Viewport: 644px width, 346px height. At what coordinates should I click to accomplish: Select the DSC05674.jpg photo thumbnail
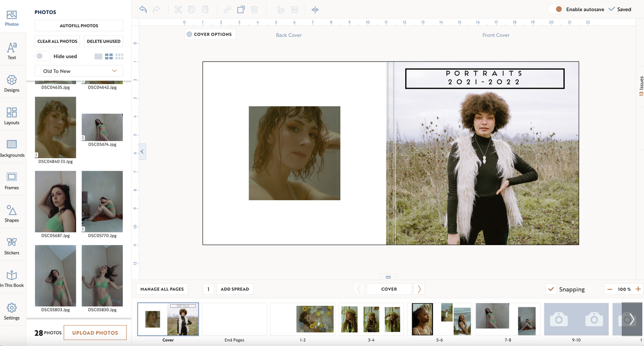[102, 128]
